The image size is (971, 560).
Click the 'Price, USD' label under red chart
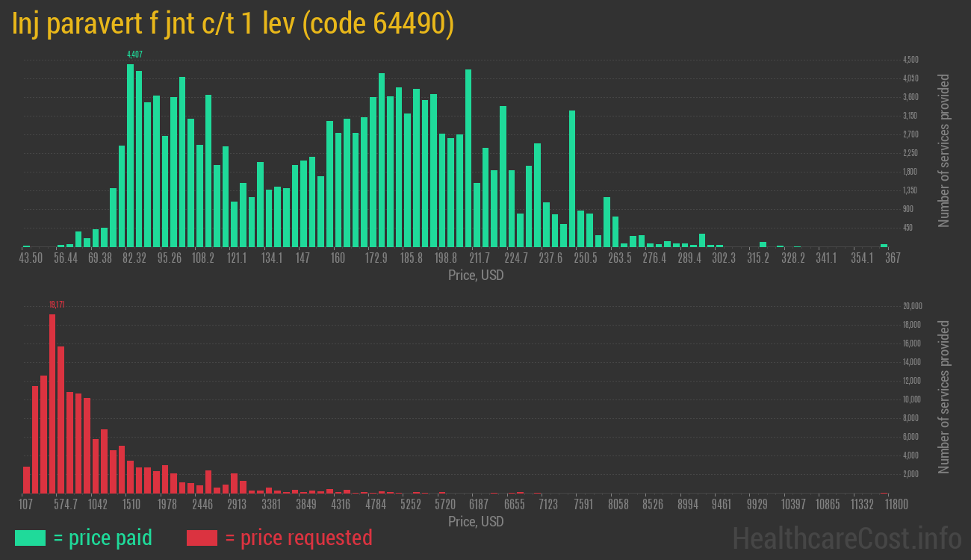coord(476,521)
